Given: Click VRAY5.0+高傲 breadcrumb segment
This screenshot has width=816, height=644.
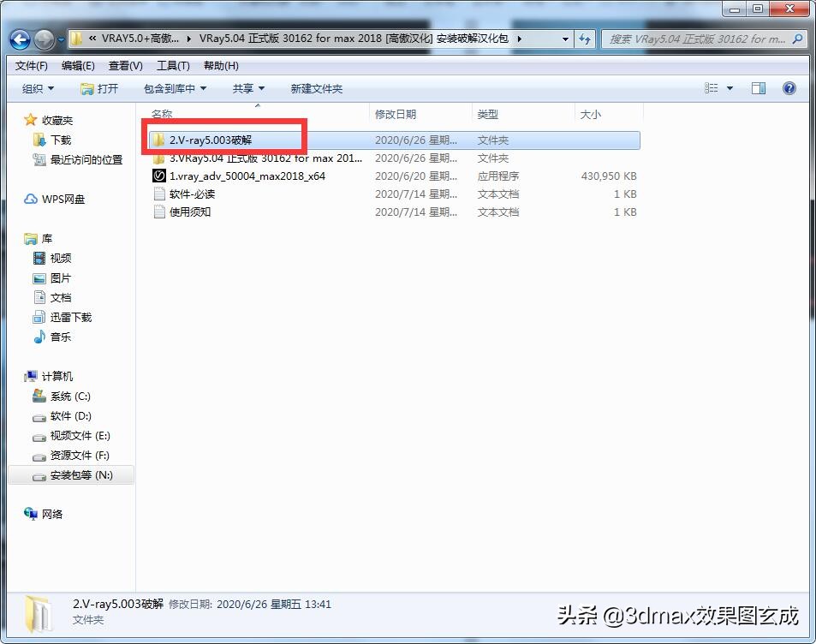Looking at the screenshot, I should (x=140, y=39).
